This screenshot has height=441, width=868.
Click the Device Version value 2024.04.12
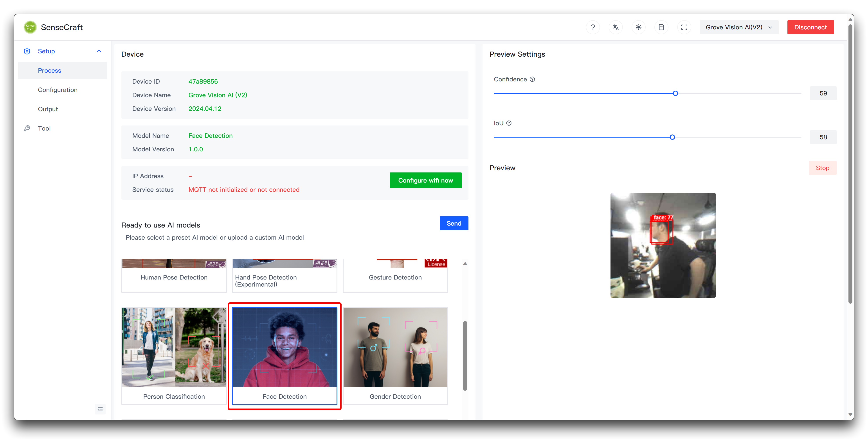(205, 109)
